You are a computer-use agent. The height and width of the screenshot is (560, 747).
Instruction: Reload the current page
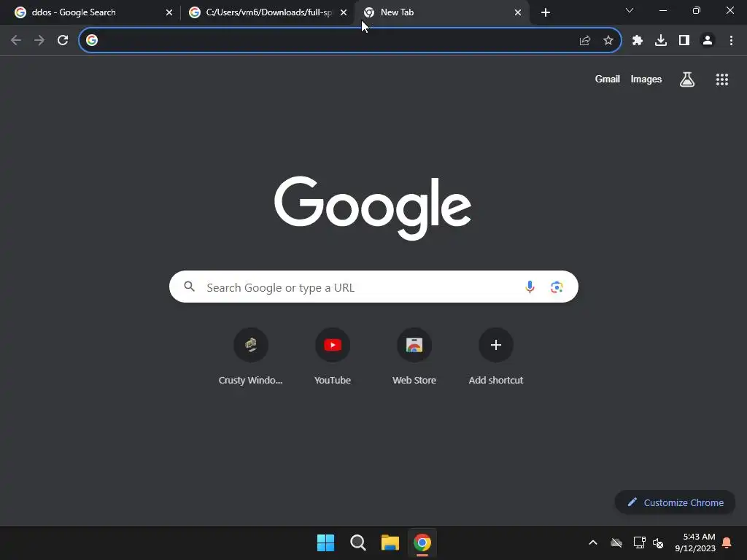point(63,41)
